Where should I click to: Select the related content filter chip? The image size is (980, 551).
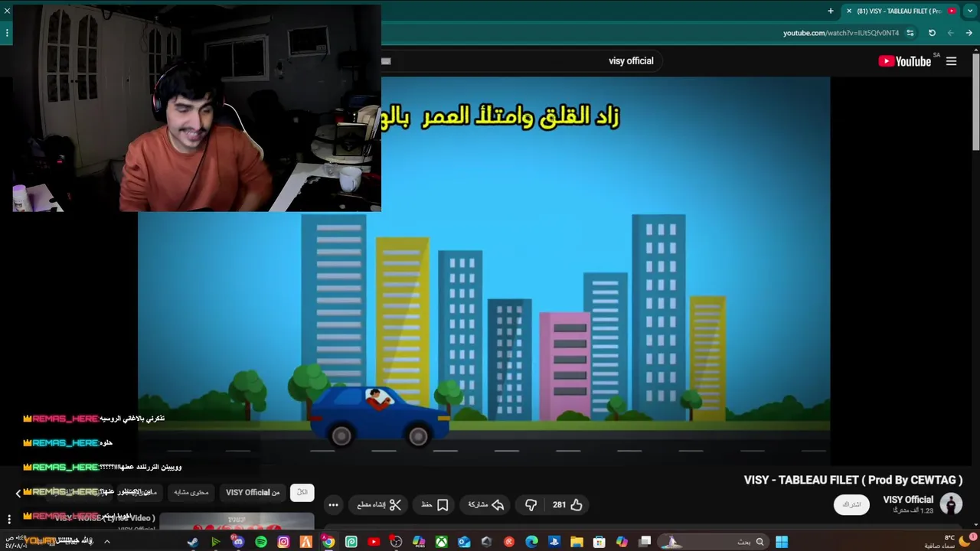pos(191,492)
